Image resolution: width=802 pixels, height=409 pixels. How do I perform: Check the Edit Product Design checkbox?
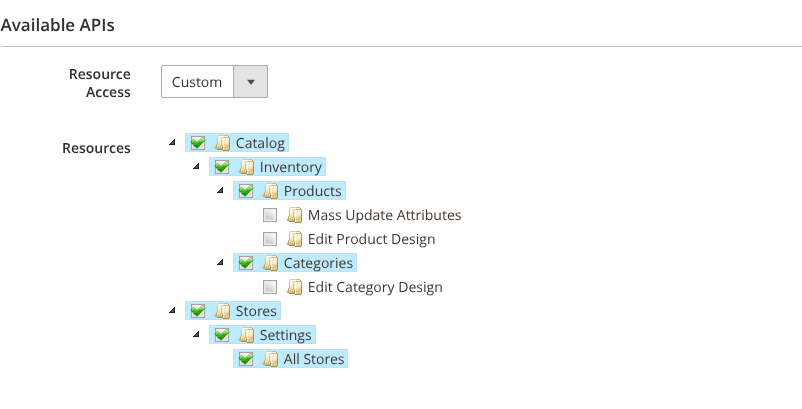click(x=270, y=239)
